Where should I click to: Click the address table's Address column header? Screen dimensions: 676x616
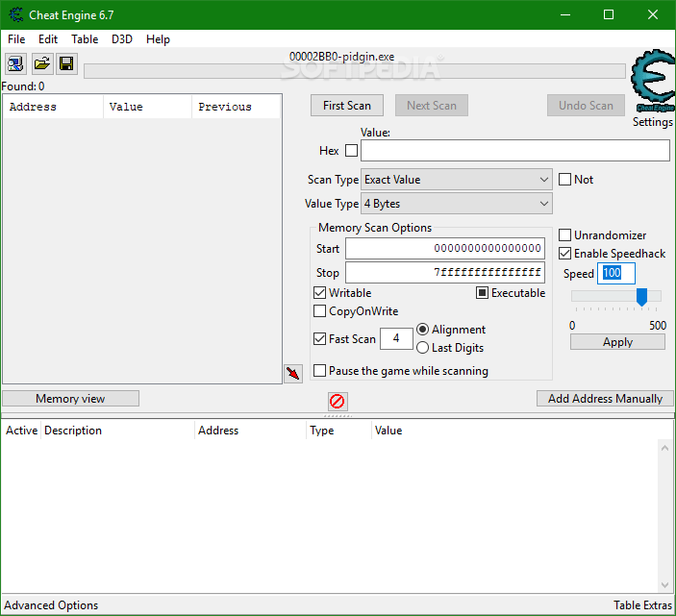point(250,431)
